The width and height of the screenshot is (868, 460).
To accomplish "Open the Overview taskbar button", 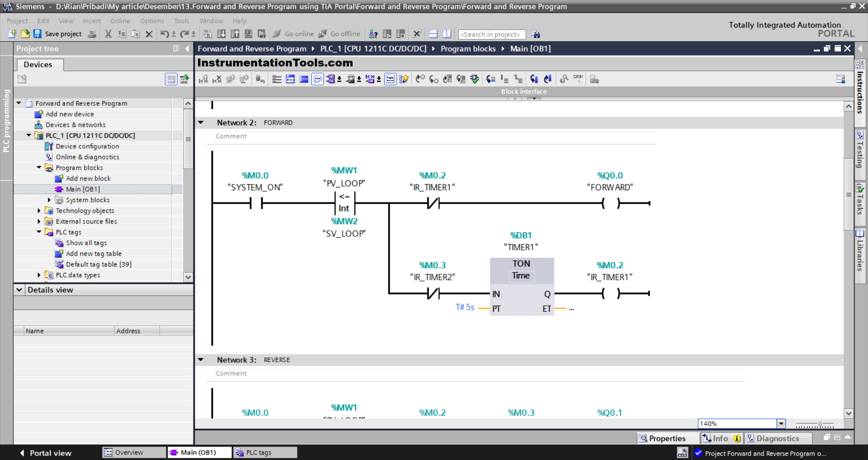I will (x=134, y=452).
